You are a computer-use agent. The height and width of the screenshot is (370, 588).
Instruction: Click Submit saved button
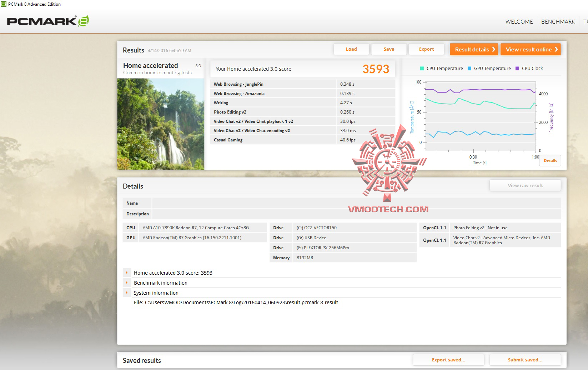coord(525,360)
